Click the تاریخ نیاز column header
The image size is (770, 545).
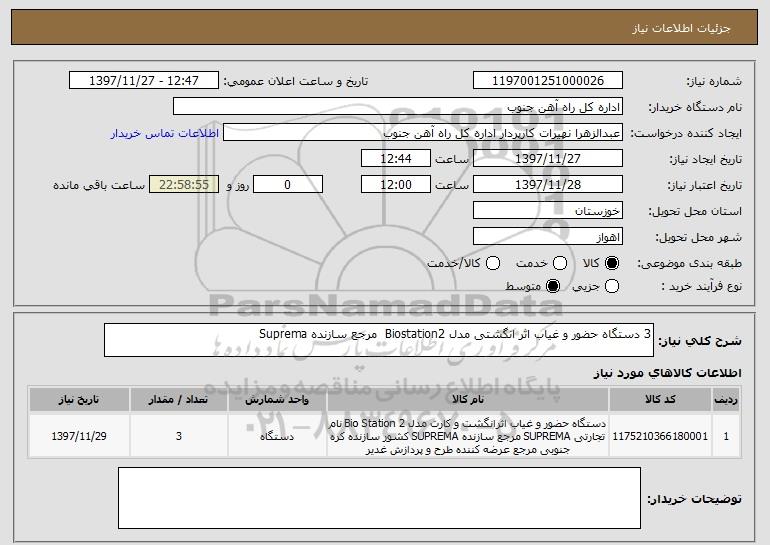(79, 400)
